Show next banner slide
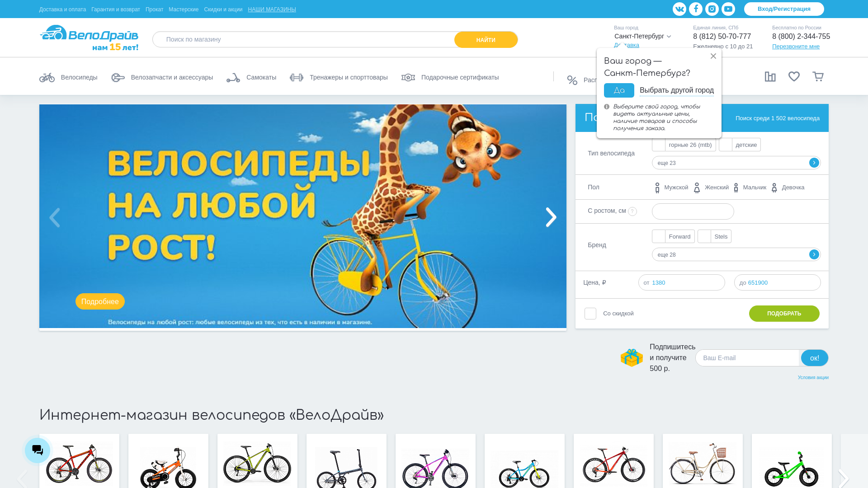 point(551,217)
